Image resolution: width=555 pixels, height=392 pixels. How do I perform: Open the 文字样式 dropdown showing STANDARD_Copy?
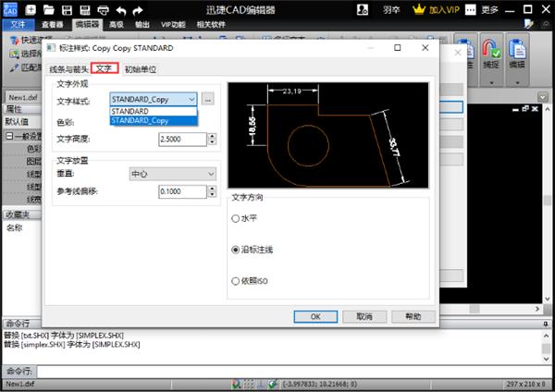pos(153,99)
